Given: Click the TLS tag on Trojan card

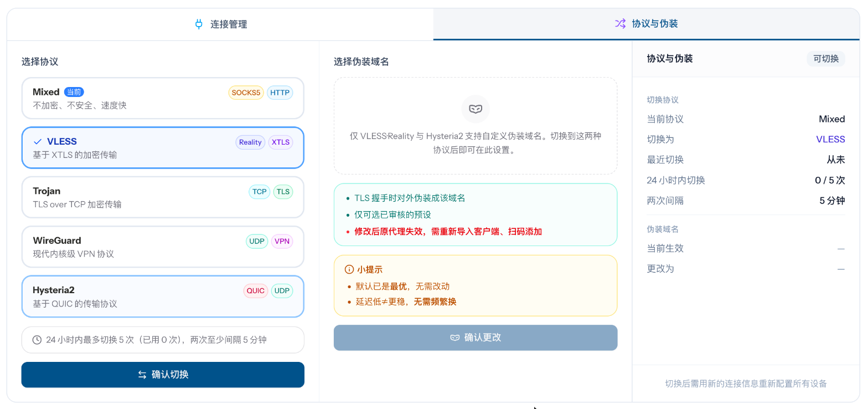Looking at the screenshot, I should tap(283, 192).
